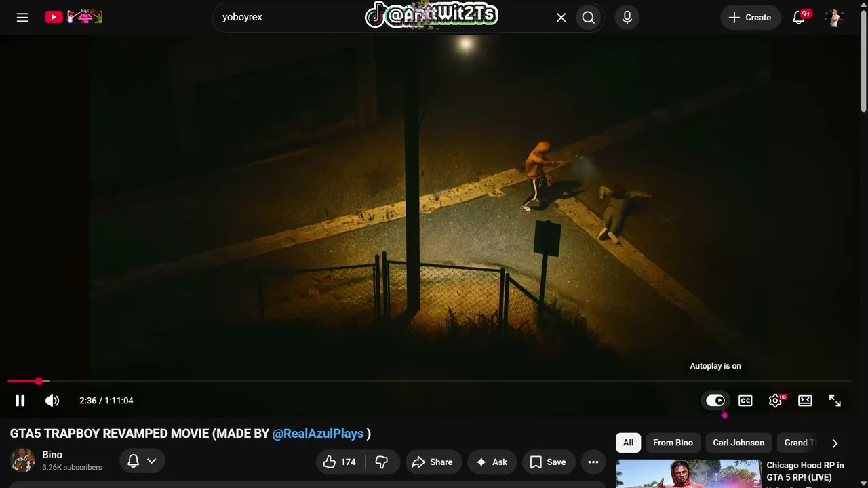Select the All filter chip
Screen dimensions: 868x488
pyautogui.click(x=628, y=443)
